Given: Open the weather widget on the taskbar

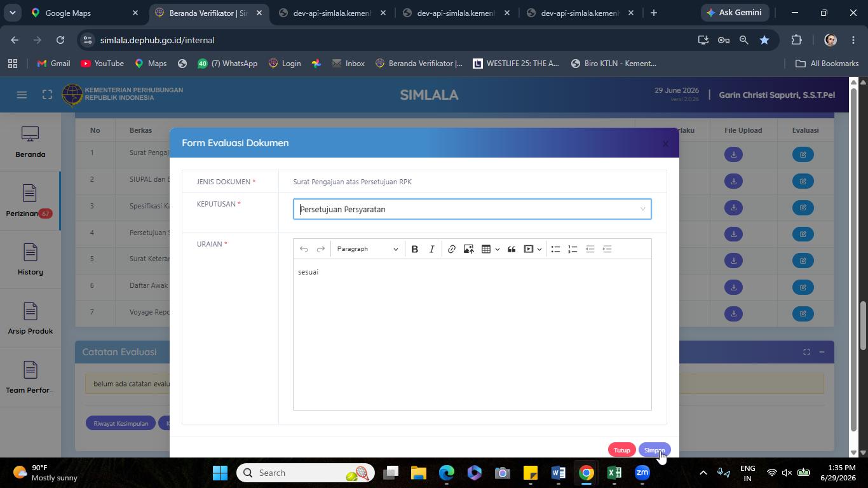Looking at the screenshot, I should 44,473.
